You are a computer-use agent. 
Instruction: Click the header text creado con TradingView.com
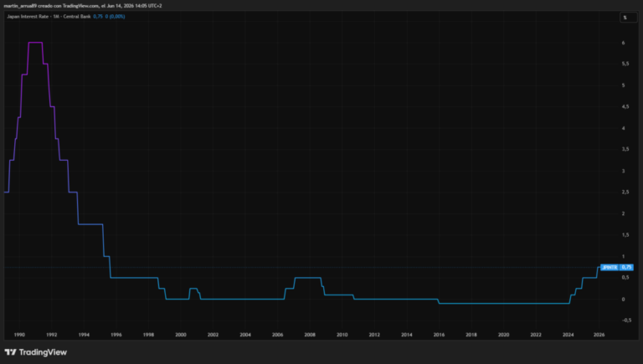[x=69, y=6]
